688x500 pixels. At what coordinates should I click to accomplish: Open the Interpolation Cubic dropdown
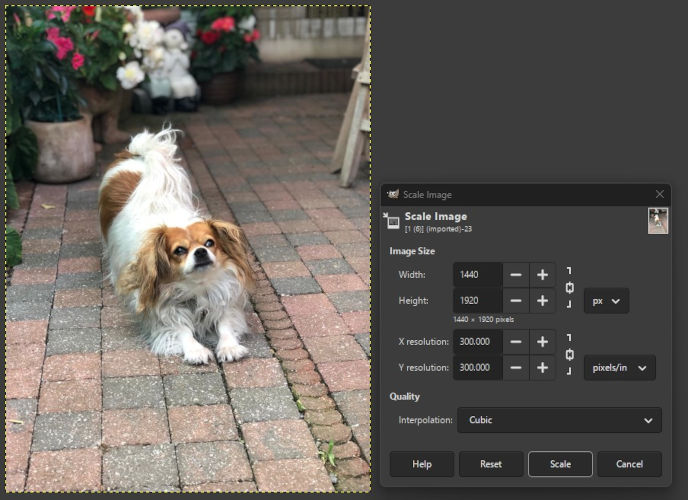coord(559,420)
